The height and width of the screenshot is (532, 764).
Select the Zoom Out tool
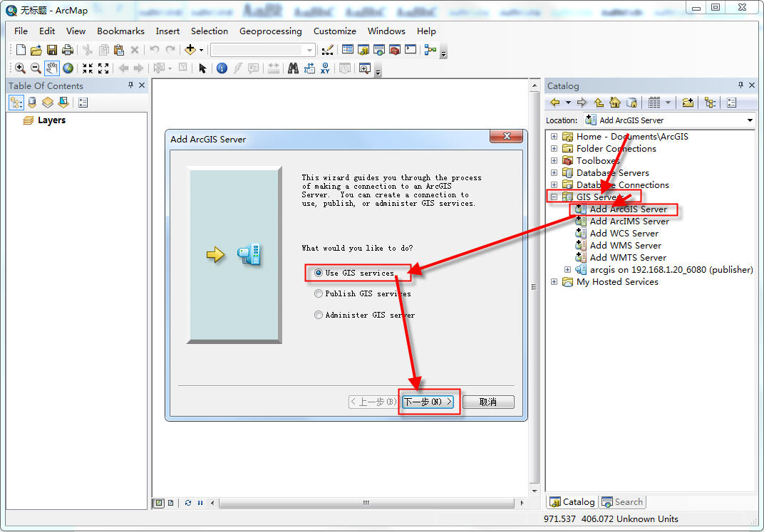36,68
